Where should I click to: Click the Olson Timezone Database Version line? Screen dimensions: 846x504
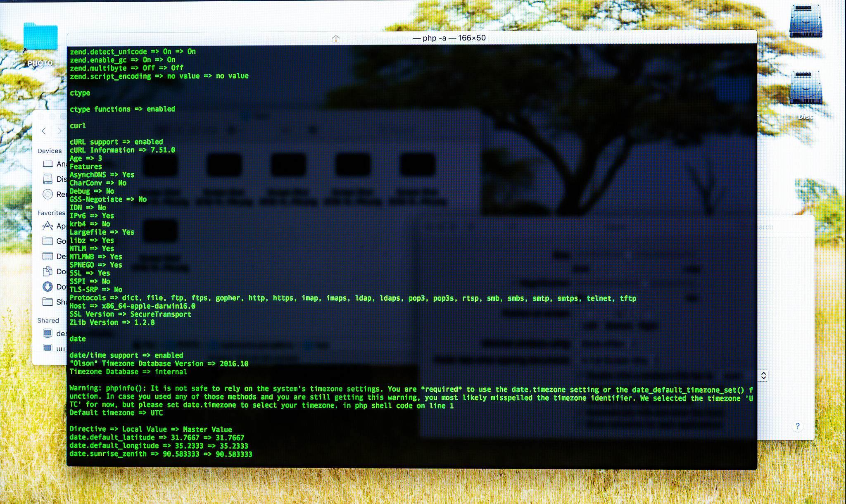(x=159, y=364)
